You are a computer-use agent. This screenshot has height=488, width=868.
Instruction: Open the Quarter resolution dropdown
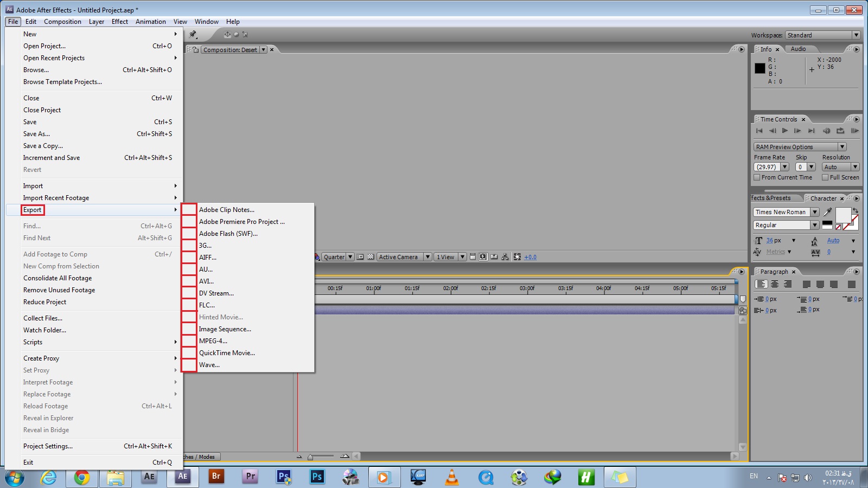(x=338, y=257)
